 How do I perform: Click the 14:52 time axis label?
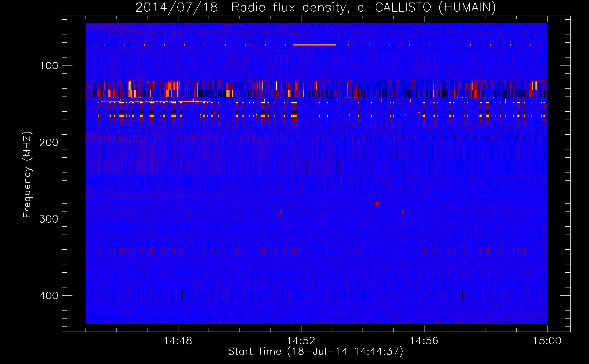301,341
